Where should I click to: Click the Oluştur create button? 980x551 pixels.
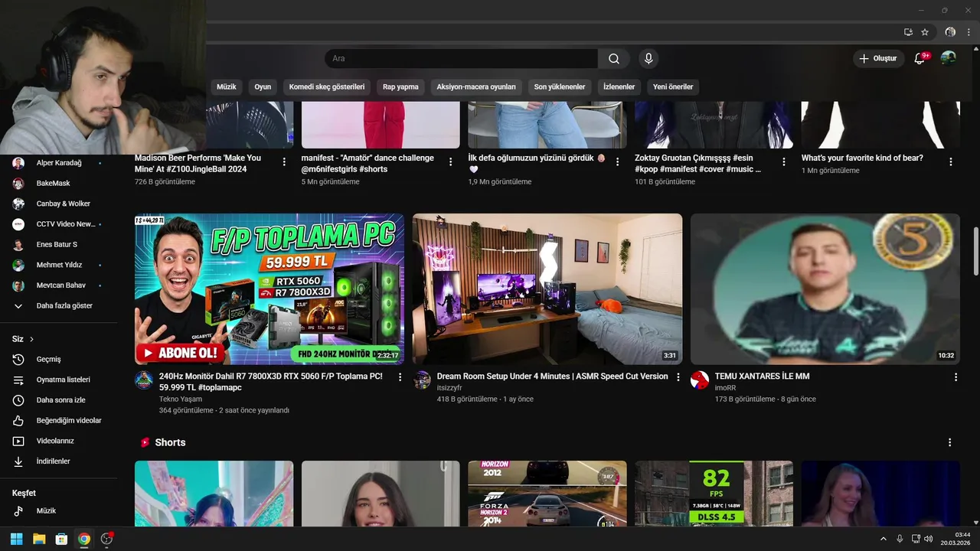pos(879,59)
